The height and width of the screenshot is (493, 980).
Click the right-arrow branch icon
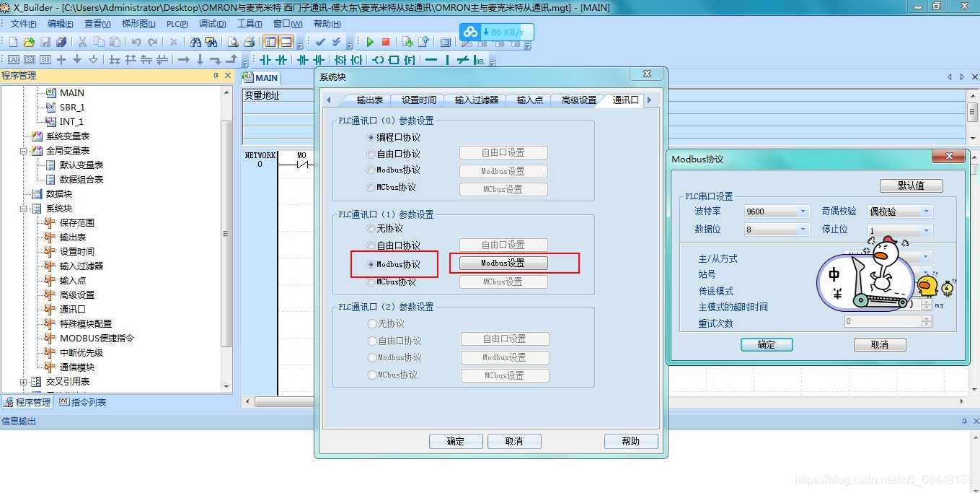point(184,59)
